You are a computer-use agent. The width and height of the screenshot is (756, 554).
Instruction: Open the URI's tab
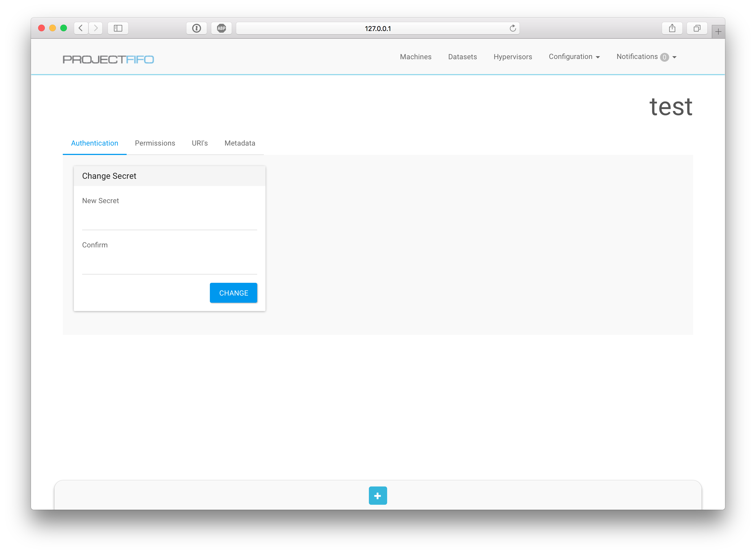tap(200, 143)
